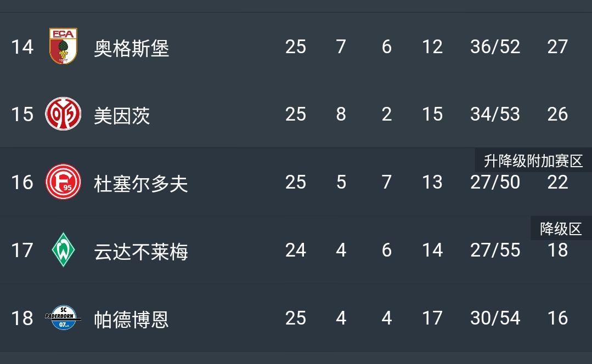Click the Fortuna Düsseldorf F95 badge
The height and width of the screenshot is (364, 592).
point(64,181)
